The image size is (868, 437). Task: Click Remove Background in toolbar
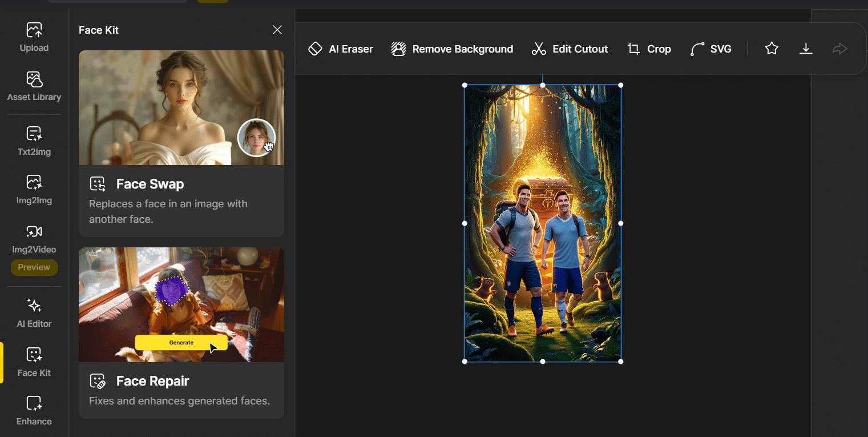pos(452,49)
